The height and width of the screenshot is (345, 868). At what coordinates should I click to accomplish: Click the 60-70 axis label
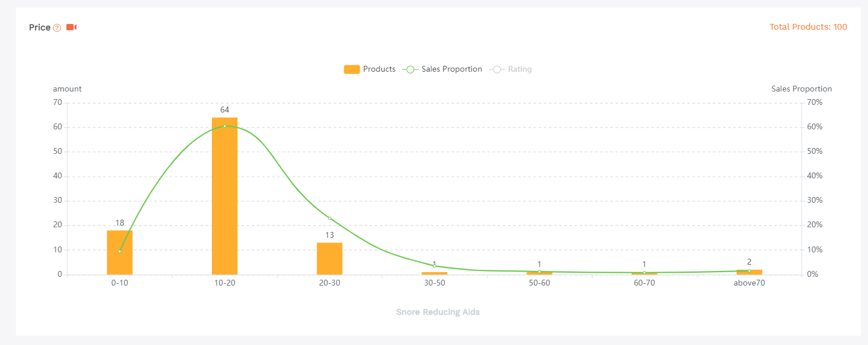[644, 283]
